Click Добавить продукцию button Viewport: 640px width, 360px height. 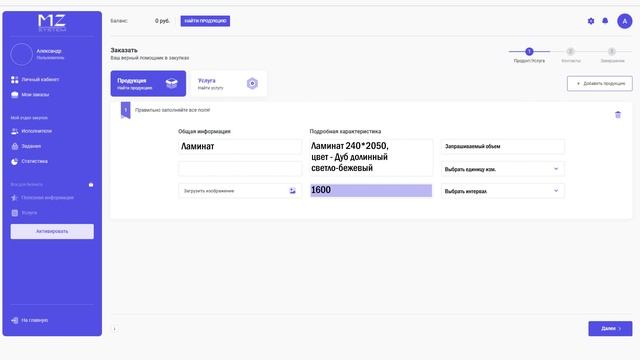coord(600,83)
